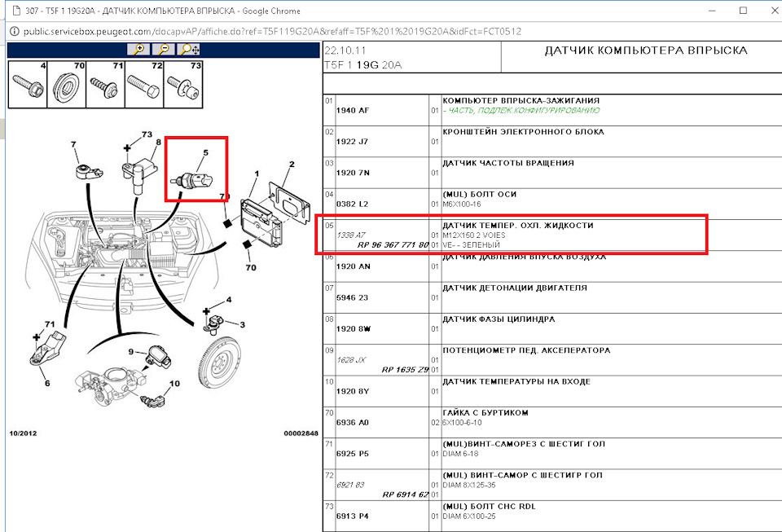782x532 pixels.
Task: Click the zoom out magnifier icon
Action: (x=164, y=50)
